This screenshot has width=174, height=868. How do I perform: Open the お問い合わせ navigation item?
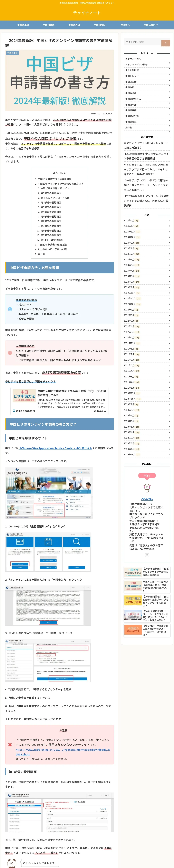click(151, 25)
